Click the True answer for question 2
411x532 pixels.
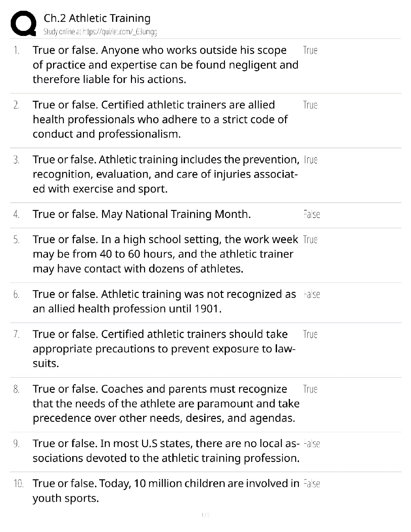pyautogui.click(x=310, y=105)
